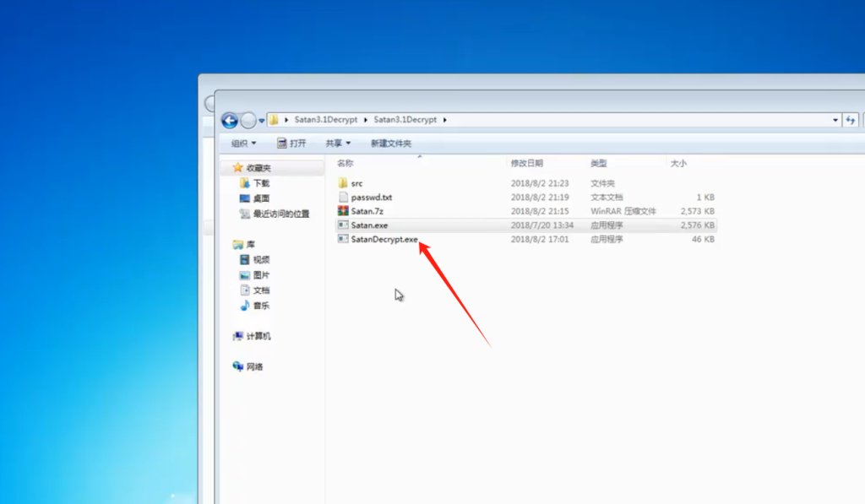
Task: Click the Satan.7z file name
Action: pyautogui.click(x=367, y=211)
